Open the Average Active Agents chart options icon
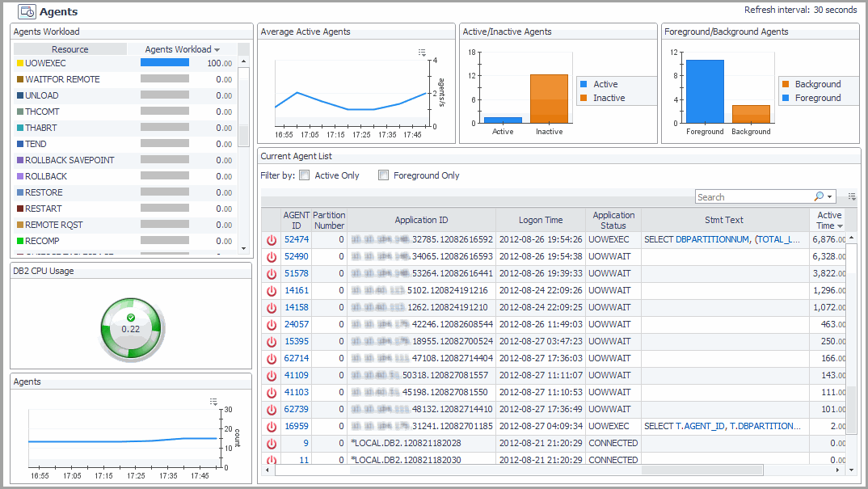Image resolution: width=868 pixels, height=489 pixels. (x=422, y=53)
